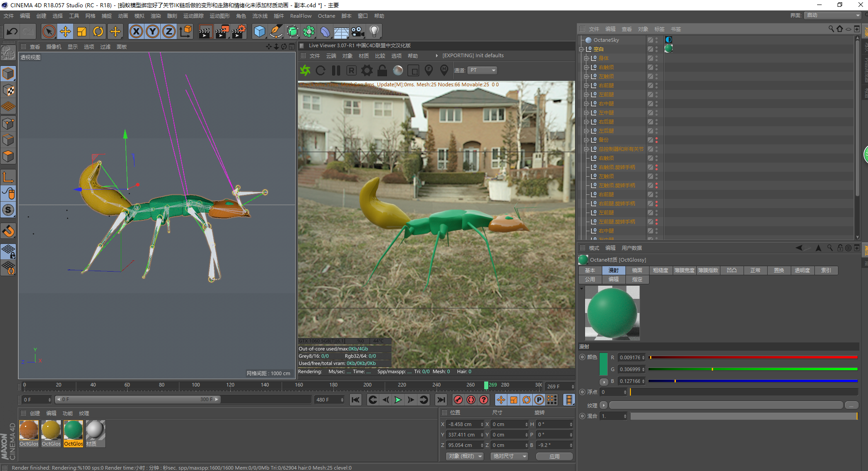Open Edit Render Settings clapperboard with gear
The image size is (868, 471).
[x=239, y=31]
